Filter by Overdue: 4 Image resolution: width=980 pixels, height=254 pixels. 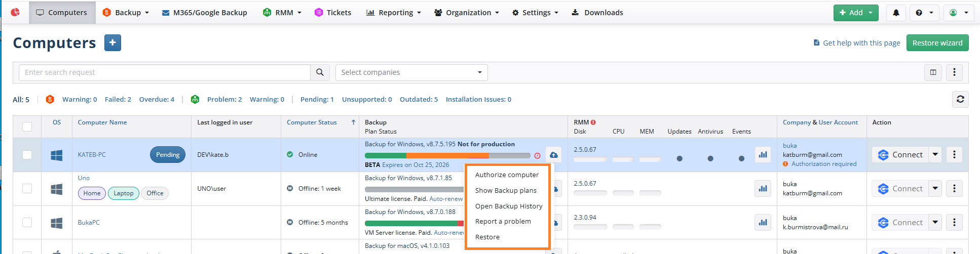pyautogui.click(x=157, y=100)
